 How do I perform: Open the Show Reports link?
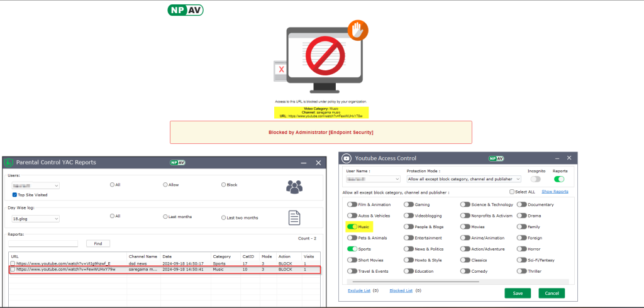[x=555, y=192]
